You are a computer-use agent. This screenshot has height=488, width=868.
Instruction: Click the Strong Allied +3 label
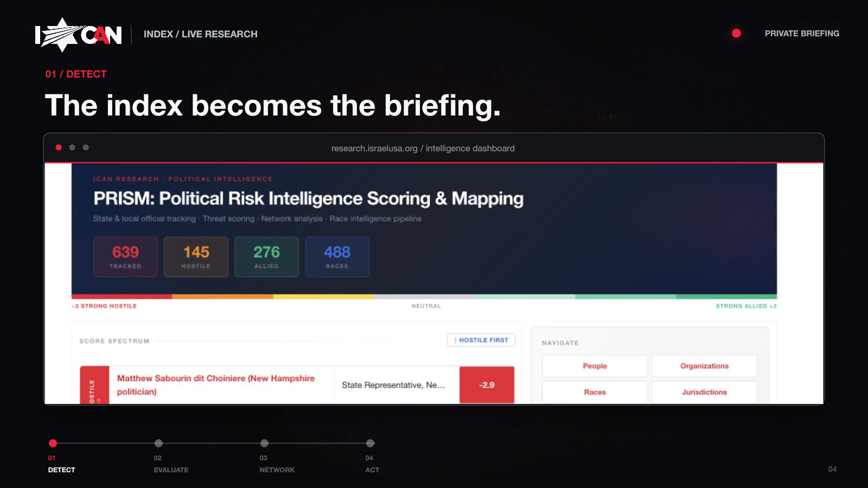tap(746, 306)
